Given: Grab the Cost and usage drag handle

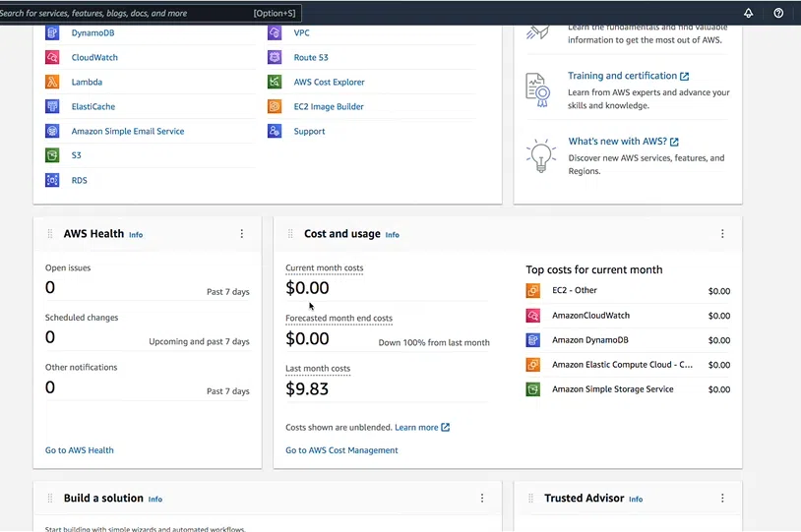Looking at the screenshot, I should pyautogui.click(x=290, y=234).
